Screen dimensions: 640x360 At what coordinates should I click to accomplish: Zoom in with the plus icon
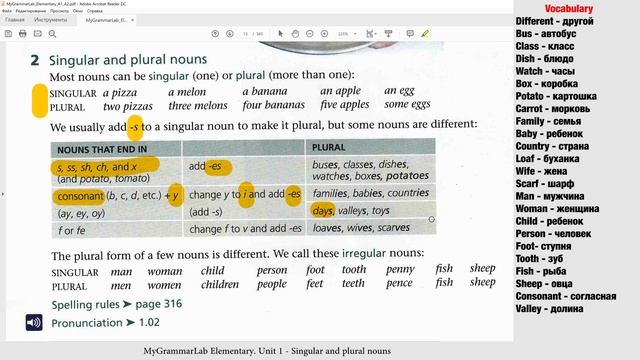coord(324,34)
